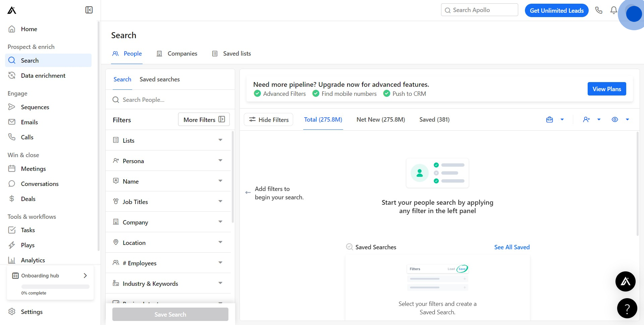This screenshot has width=644, height=325.
Task: Open notifications bell icon
Action: (x=613, y=10)
